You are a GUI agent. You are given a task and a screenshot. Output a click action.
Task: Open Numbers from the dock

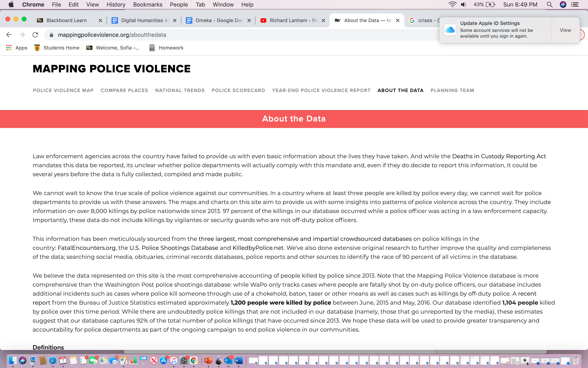point(133,360)
